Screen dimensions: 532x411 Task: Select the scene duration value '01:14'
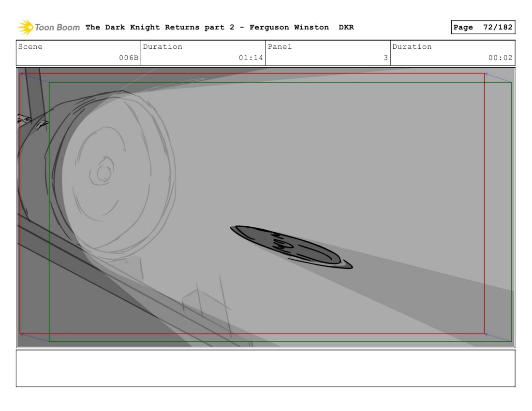point(251,58)
